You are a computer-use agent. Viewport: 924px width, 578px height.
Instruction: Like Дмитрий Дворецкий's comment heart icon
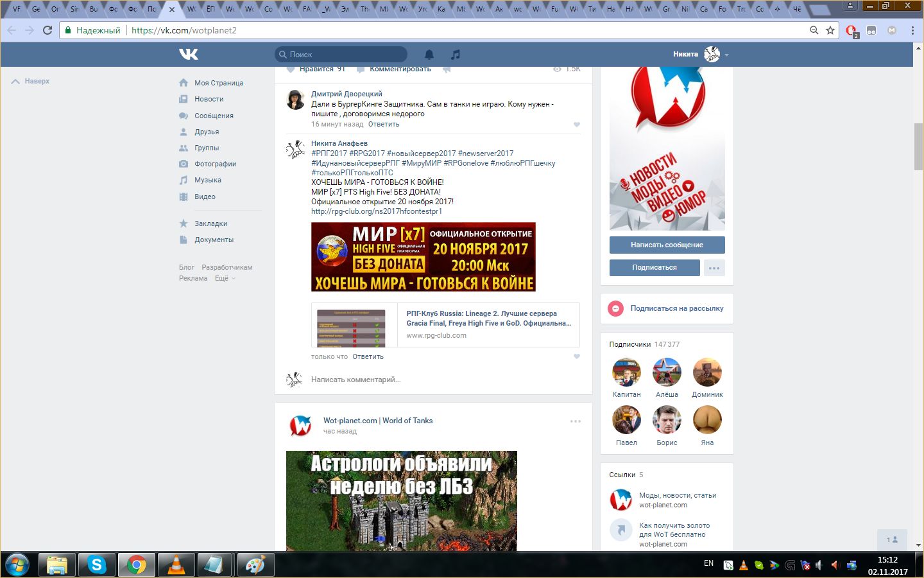(x=577, y=125)
